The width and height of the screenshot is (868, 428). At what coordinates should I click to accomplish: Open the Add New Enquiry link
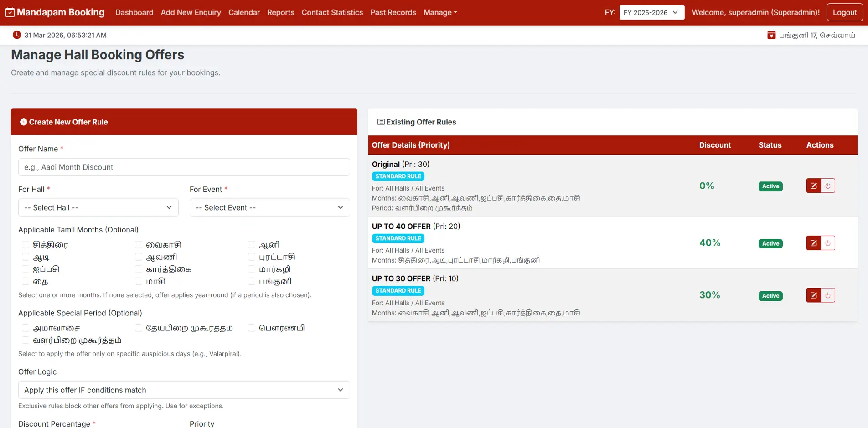(x=191, y=12)
